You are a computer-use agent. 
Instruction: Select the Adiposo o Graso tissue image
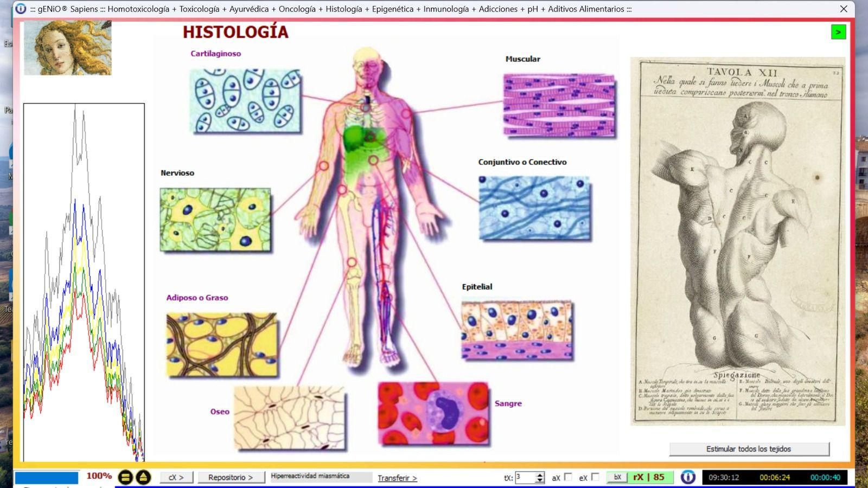(x=222, y=345)
